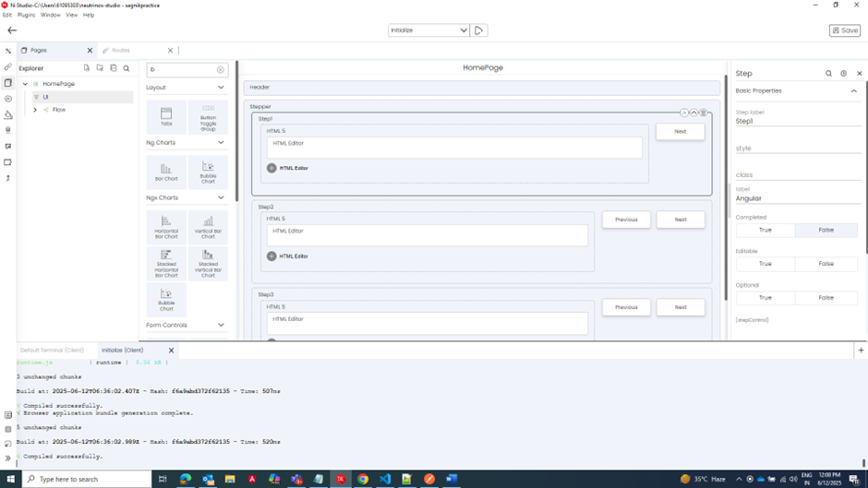Click the style input field
This screenshot has height=488, width=868.
click(x=798, y=149)
